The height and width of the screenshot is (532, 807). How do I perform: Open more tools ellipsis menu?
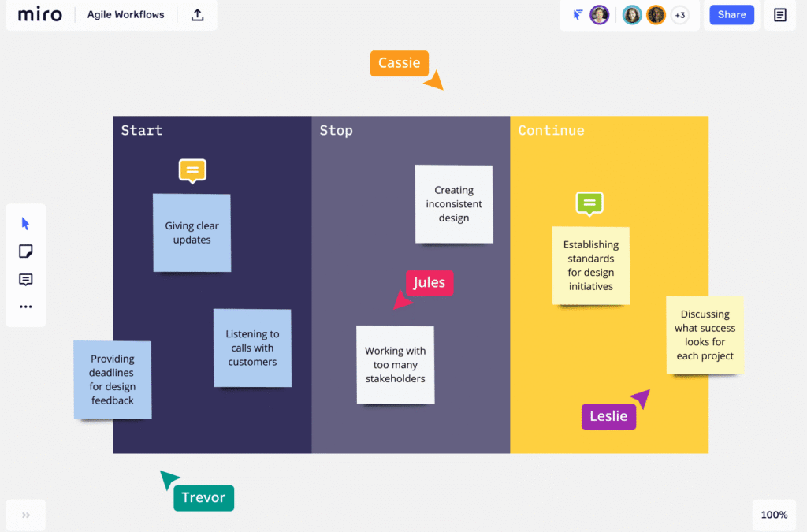(25, 307)
